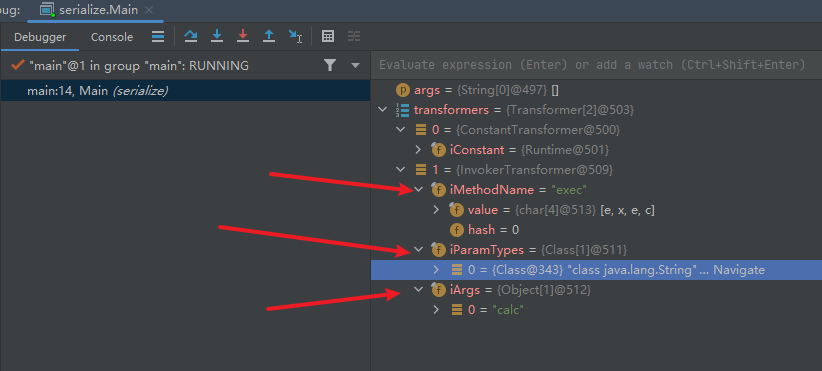Collapse the transformers array node

pyautogui.click(x=383, y=110)
